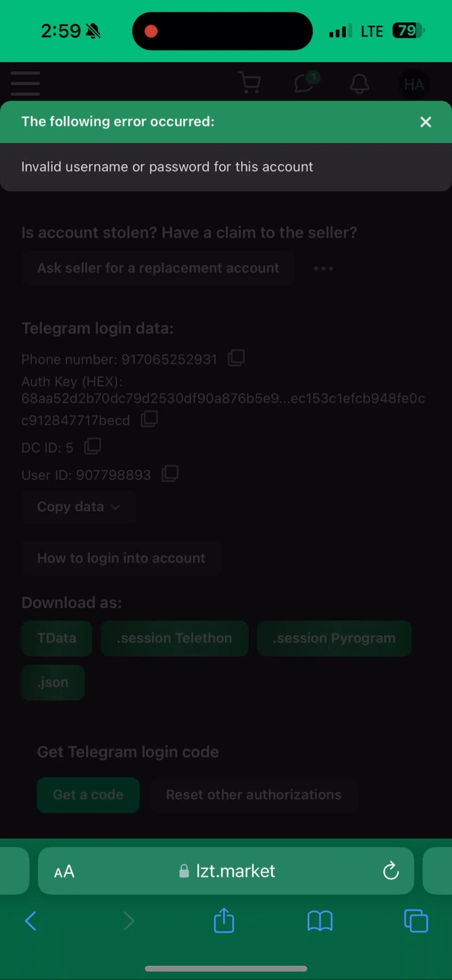
Task: Open the HA profile avatar
Action: click(413, 84)
